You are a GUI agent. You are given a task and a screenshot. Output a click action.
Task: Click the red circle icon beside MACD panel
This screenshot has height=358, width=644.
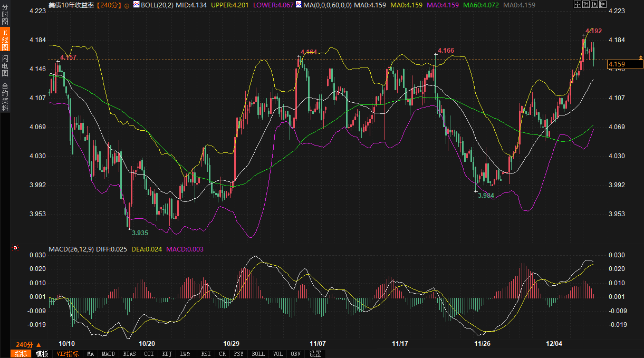pyautogui.click(x=15, y=247)
